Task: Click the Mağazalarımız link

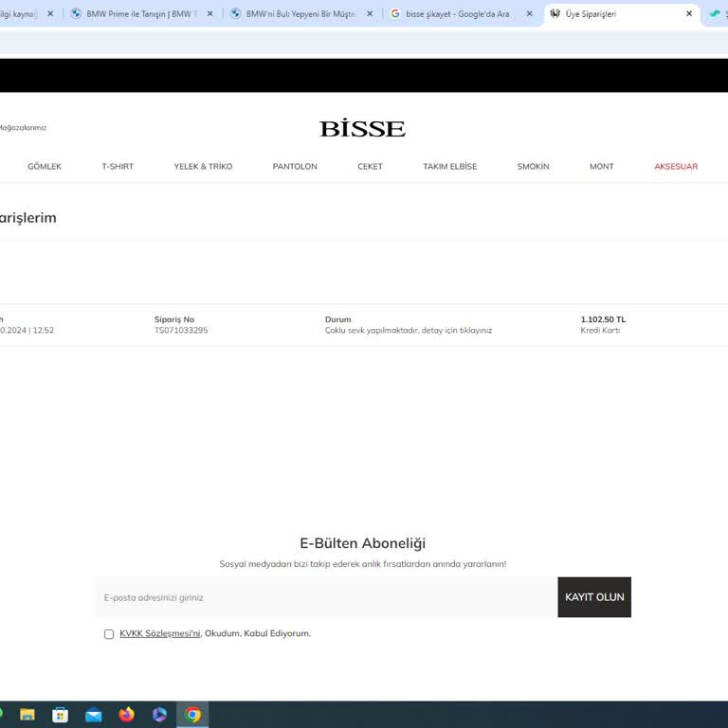Action: click(23, 128)
